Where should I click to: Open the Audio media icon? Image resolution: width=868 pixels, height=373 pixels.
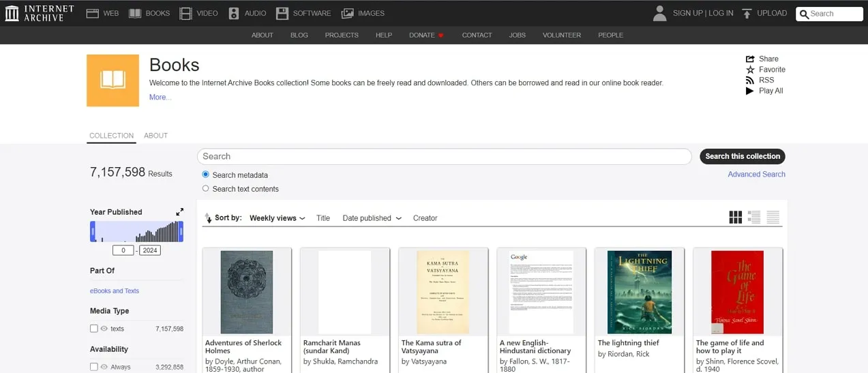pyautogui.click(x=234, y=13)
